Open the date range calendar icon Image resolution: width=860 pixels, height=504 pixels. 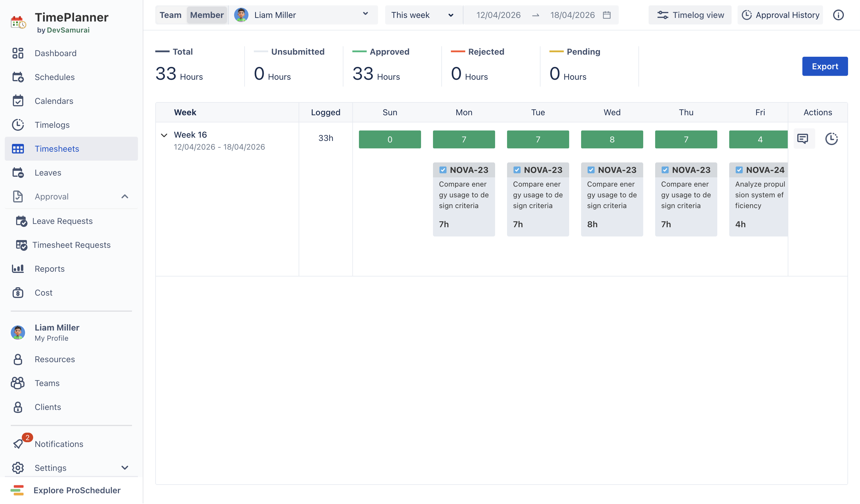606,15
